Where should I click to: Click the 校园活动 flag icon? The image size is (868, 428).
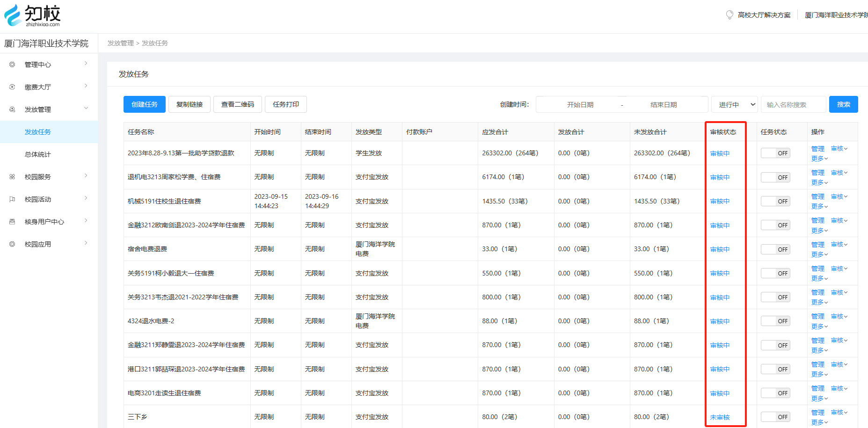pyautogui.click(x=12, y=199)
